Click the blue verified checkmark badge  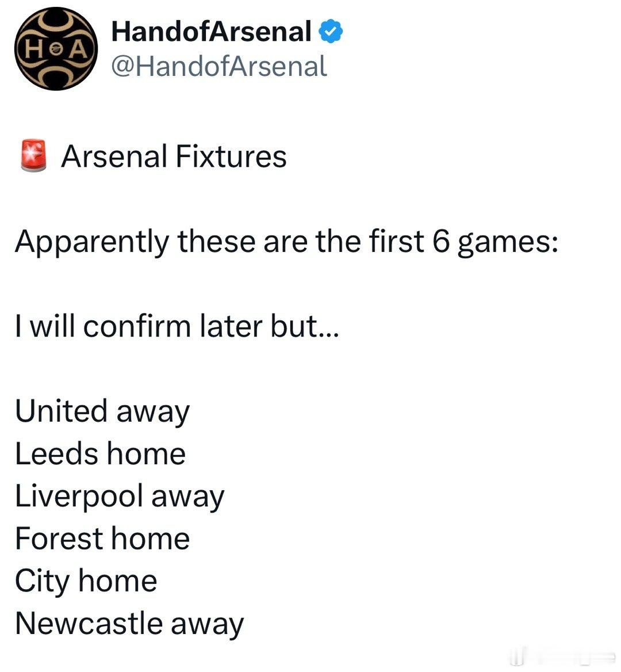(331, 31)
